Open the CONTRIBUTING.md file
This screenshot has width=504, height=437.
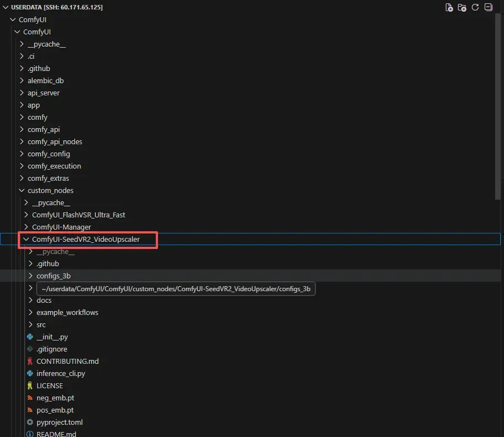(x=67, y=361)
